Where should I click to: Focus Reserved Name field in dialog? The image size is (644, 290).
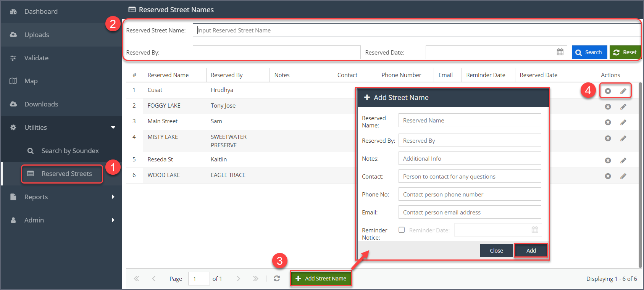(x=470, y=120)
